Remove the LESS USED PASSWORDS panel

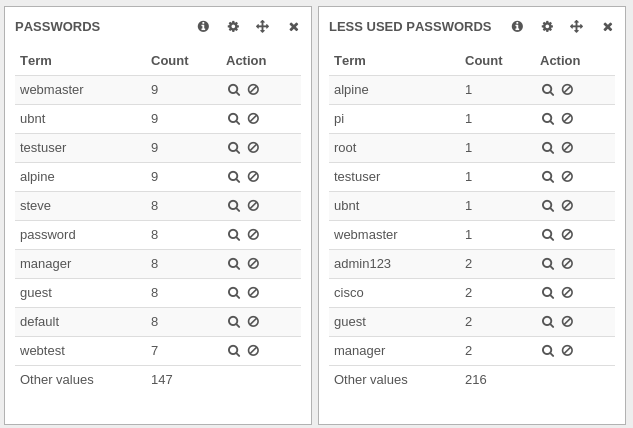(x=608, y=27)
